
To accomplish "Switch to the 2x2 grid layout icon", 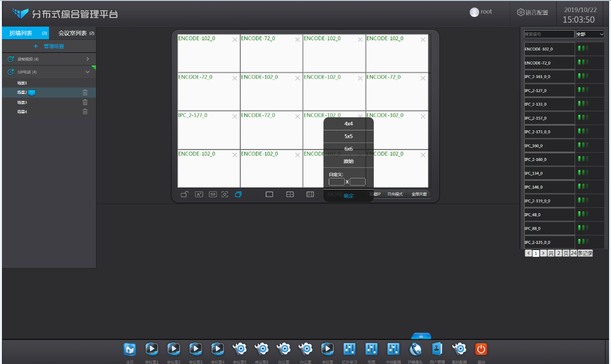I will coord(290,194).
